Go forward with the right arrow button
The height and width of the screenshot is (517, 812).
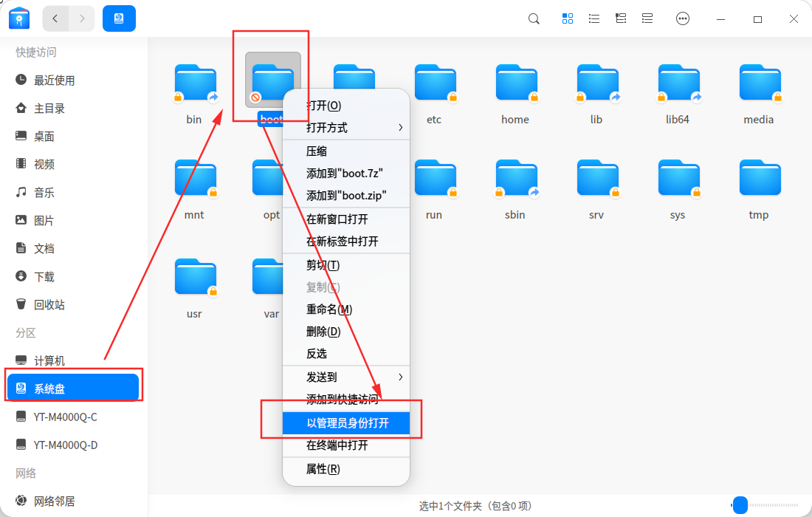click(x=82, y=18)
